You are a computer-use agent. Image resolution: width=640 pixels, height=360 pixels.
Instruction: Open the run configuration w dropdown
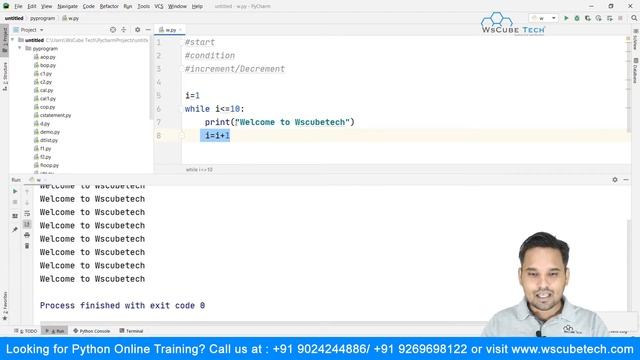click(543, 18)
